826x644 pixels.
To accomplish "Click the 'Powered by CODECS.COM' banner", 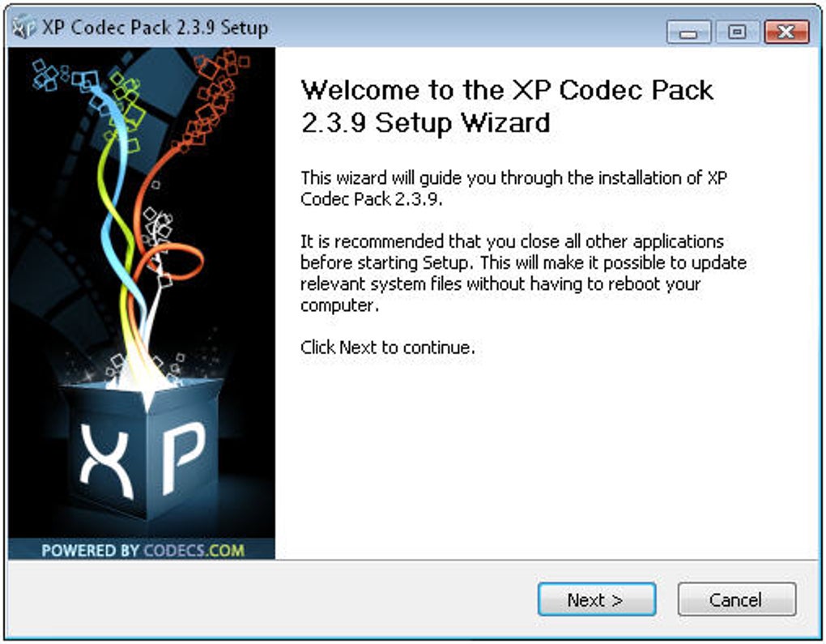I will [x=142, y=549].
